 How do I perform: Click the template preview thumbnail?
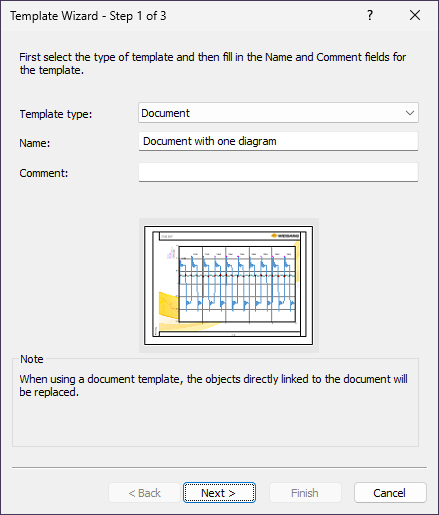tap(229, 285)
